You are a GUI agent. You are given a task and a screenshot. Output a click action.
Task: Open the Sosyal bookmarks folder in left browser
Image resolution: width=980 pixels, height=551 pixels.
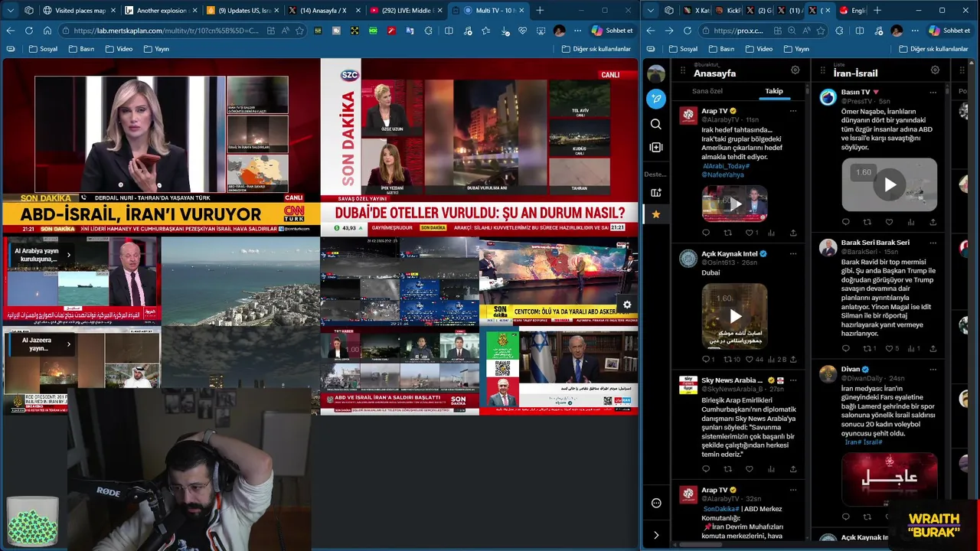43,49
